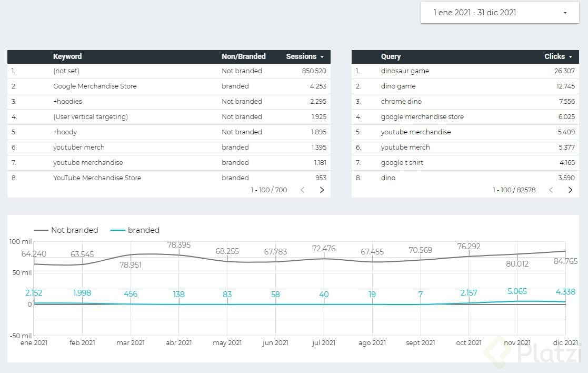588x373 pixels.
Task: Click the 1 - 100 / 82578 pagination label
Action: pos(514,190)
